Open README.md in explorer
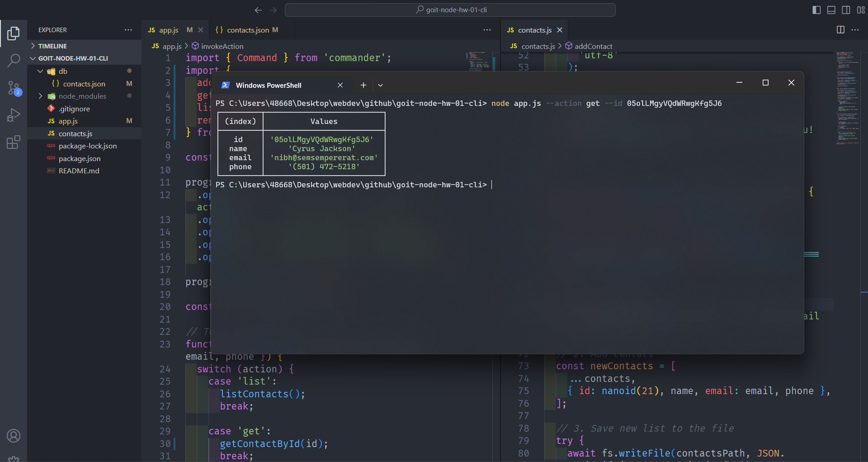 coord(85,171)
